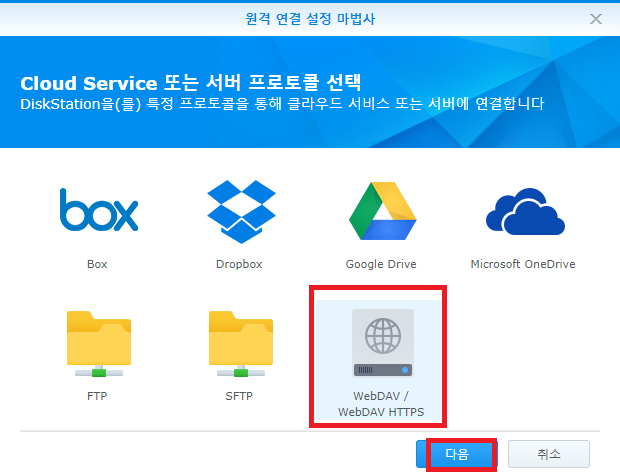
Task: Select the Box cloud service icon
Action: coord(99,210)
